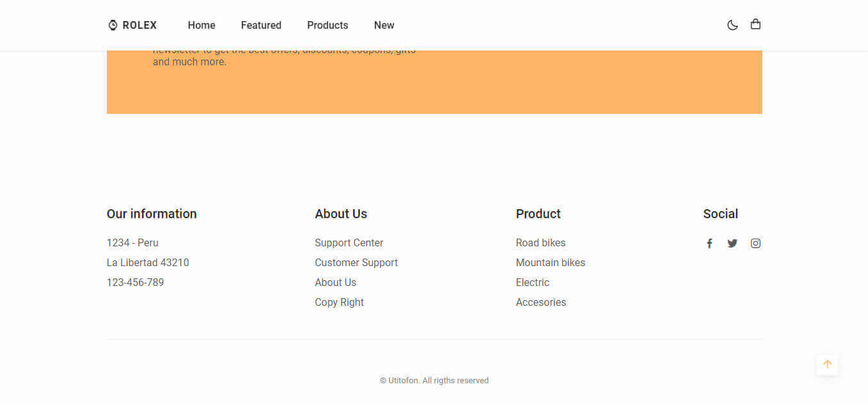This screenshot has width=868, height=405.
Task: Open the Products nav item
Action: coord(328,25)
